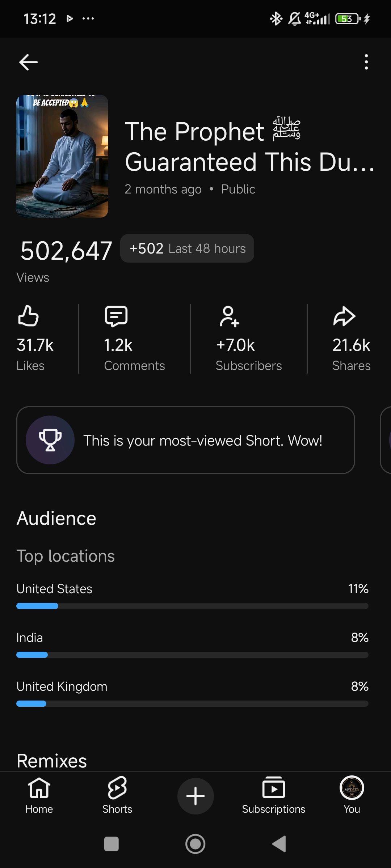Tap the Comments speech bubble icon
The width and height of the screenshot is (391, 868).
pyautogui.click(x=116, y=316)
